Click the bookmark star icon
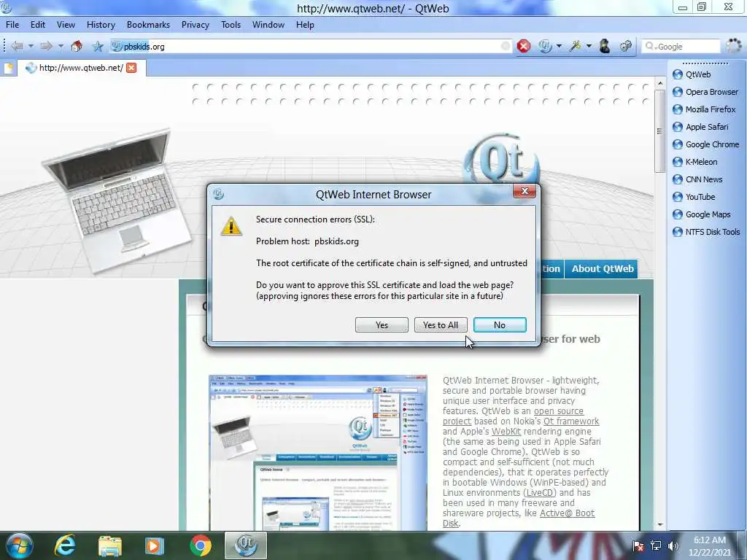 click(x=98, y=46)
